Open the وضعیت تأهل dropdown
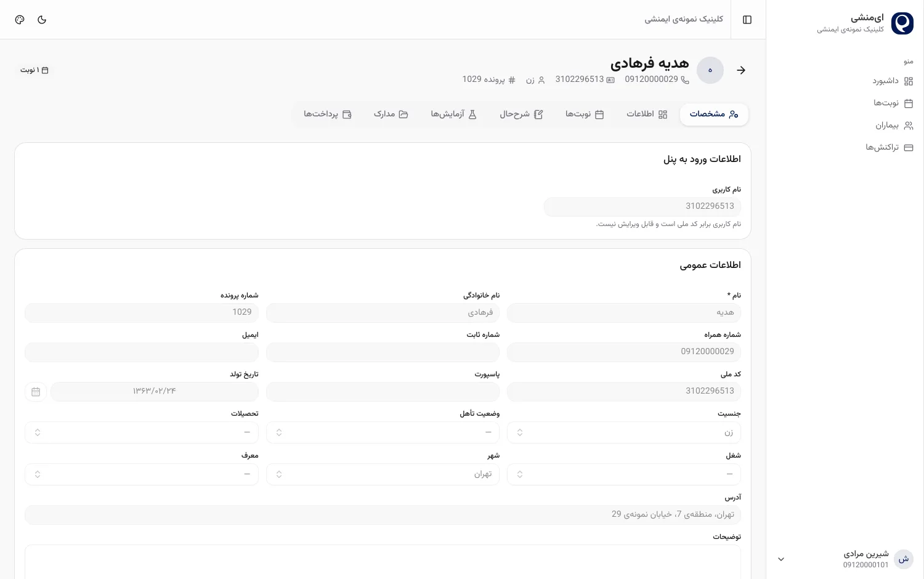 coord(383,432)
